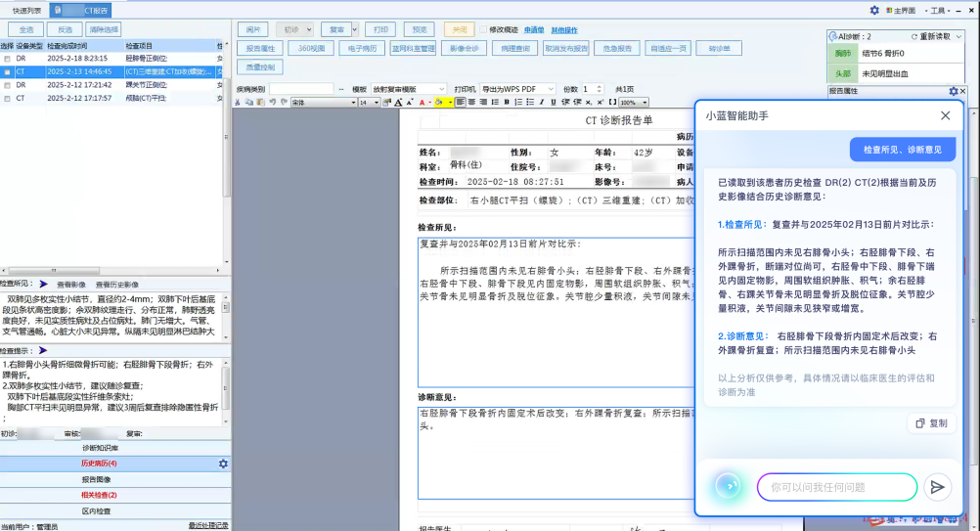Screen dimensions: 980x531
Task: Pick the yellow highlight color swatch
Action: coord(439,102)
